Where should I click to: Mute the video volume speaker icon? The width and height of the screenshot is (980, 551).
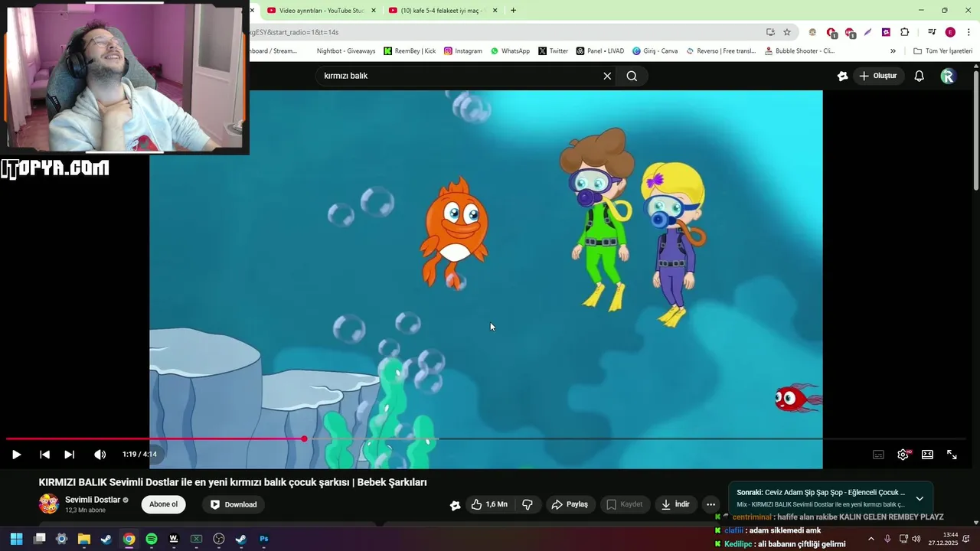pos(100,455)
